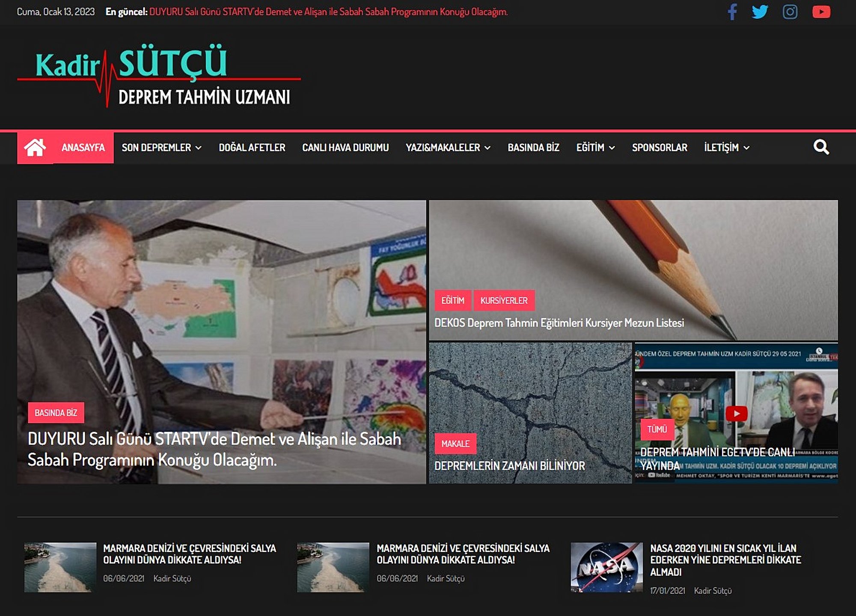Image resolution: width=856 pixels, height=616 pixels.
Task: Open the Twitter bird icon
Action: tap(760, 12)
